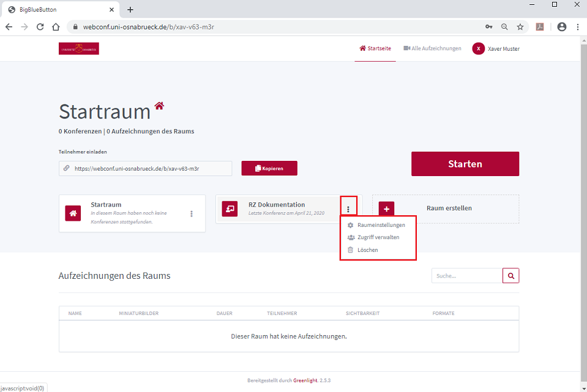Open the Chrome profile icon
Viewport: 587px width, 392px height.
click(x=561, y=27)
